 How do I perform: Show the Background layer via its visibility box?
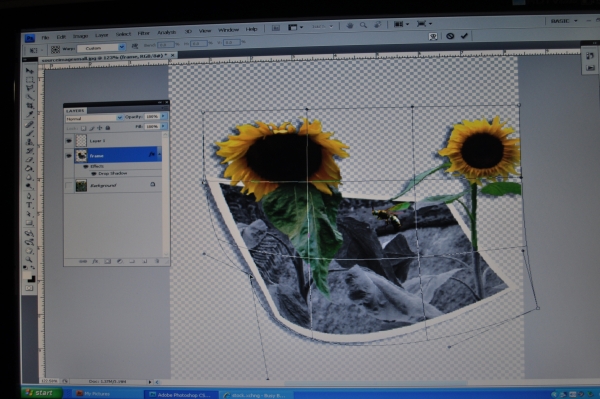coord(68,186)
